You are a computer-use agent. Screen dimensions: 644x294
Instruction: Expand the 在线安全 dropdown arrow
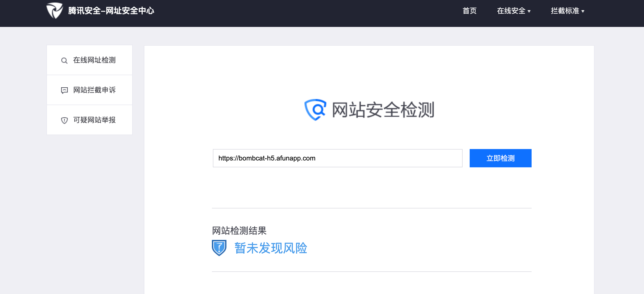(529, 11)
